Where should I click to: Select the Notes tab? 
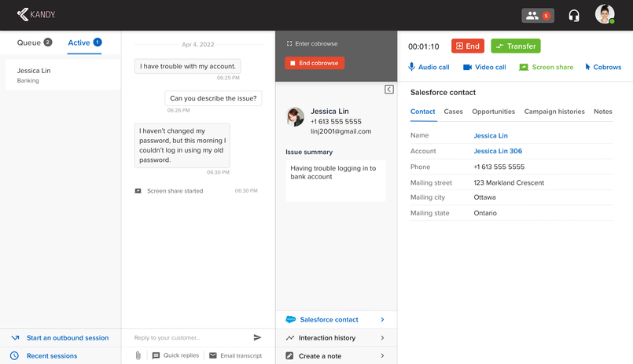tap(602, 112)
